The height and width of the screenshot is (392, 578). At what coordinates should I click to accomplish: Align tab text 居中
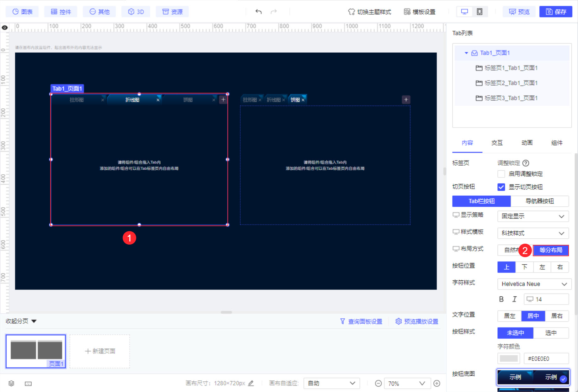coord(533,316)
